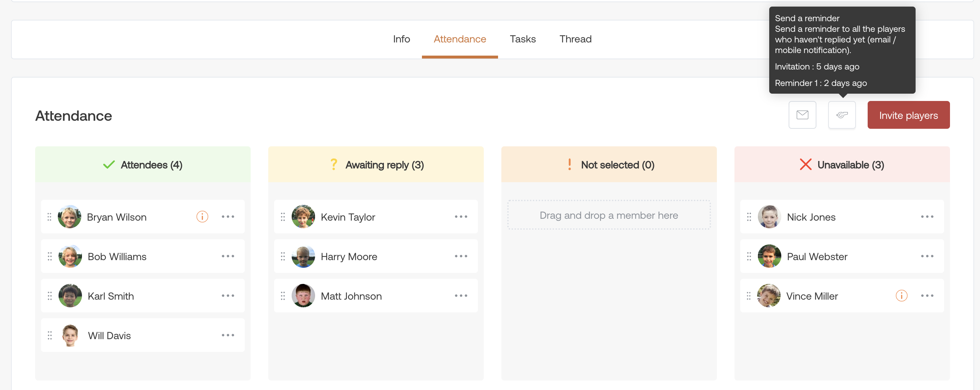Click Vince Miller's avatar photo
980x390 pixels.
pyautogui.click(x=768, y=296)
